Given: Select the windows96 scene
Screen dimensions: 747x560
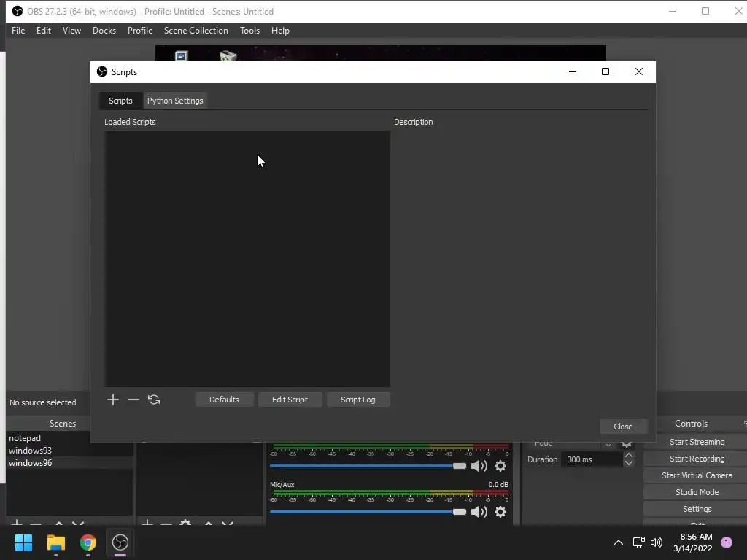Looking at the screenshot, I should pyautogui.click(x=69, y=463).
